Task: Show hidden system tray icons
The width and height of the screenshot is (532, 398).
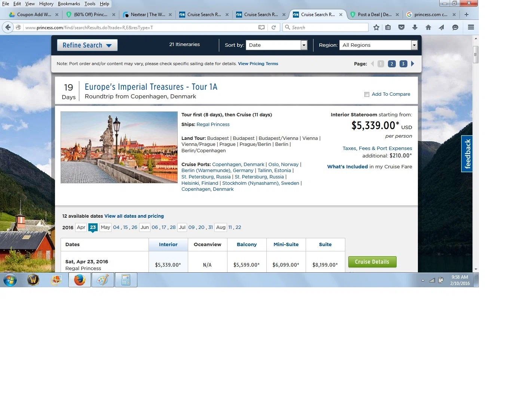Action: tap(423, 280)
